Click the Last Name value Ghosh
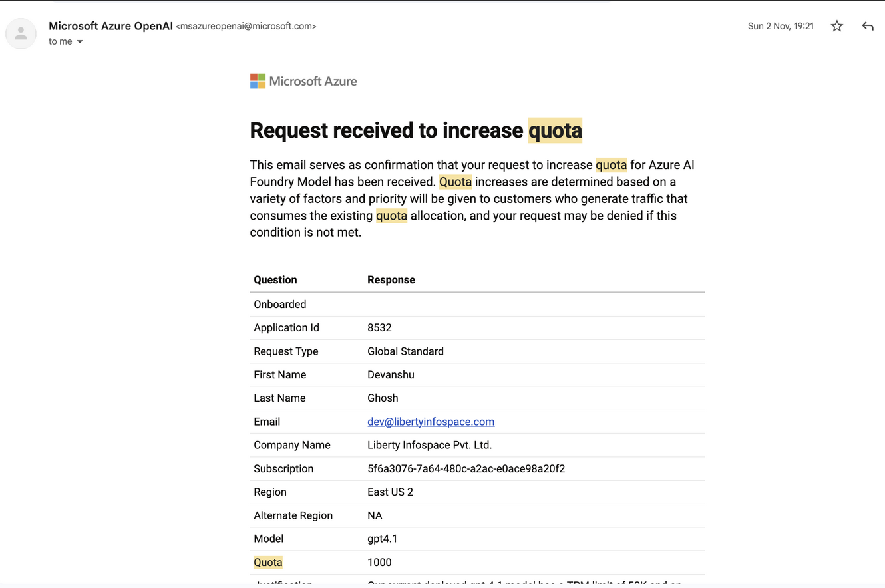 pyautogui.click(x=383, y=398)
